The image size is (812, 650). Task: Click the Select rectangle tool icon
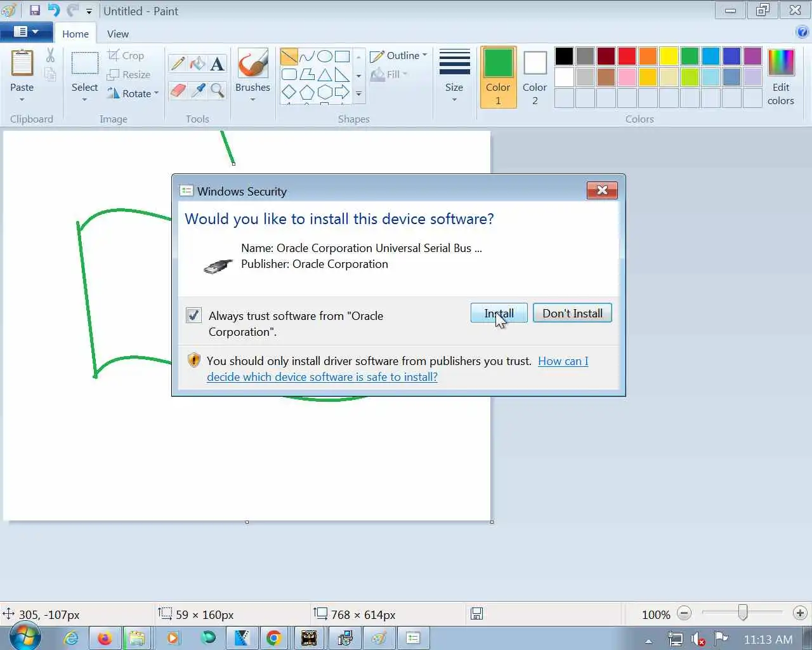pos(84,64)
